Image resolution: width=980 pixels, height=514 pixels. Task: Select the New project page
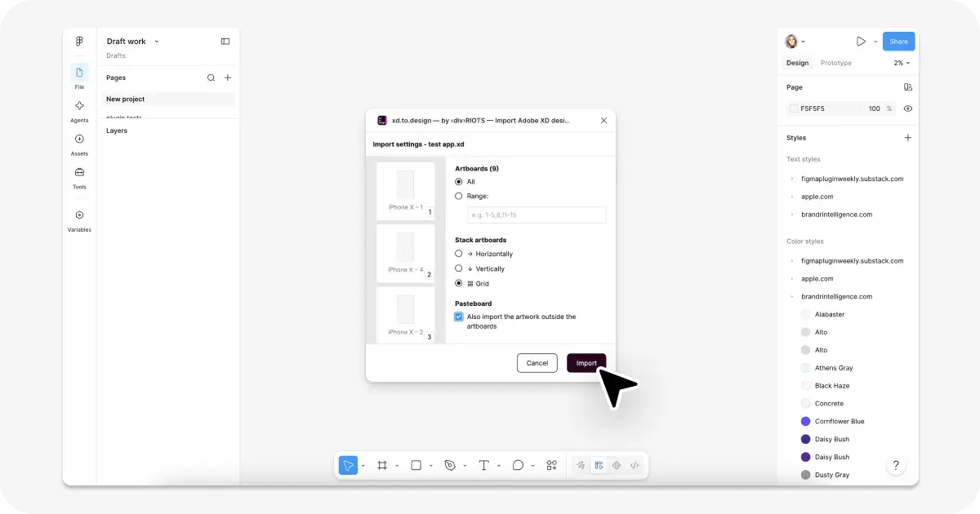click(x=168, y=99)
